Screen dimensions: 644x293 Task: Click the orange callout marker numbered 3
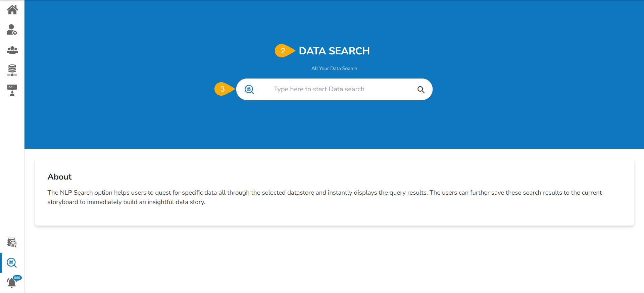click(223, 89)
